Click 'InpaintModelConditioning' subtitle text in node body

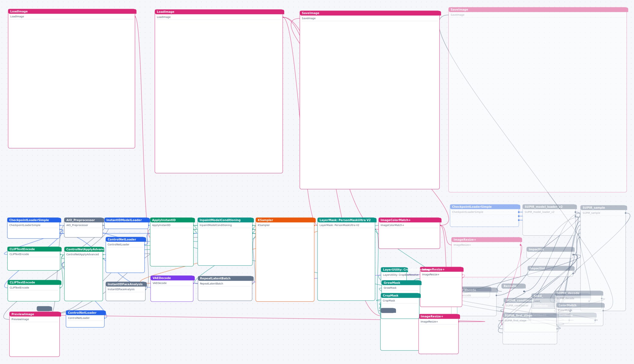(x=216, y=225)
